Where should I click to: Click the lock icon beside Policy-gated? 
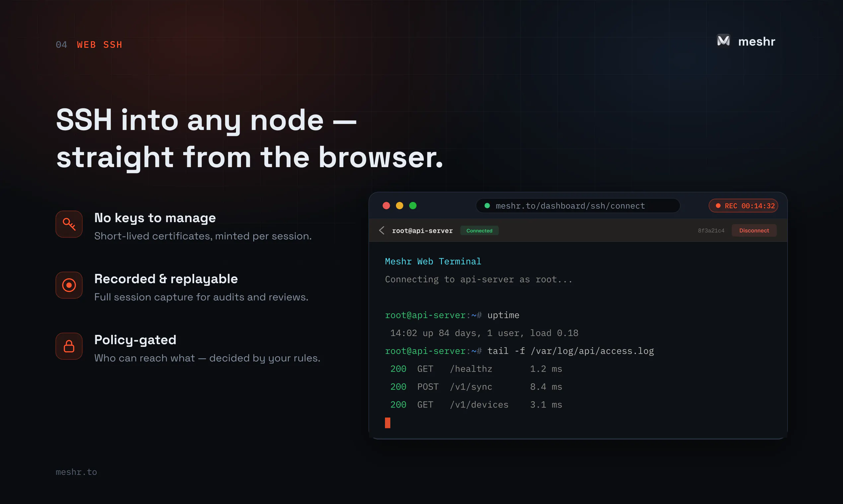(69, 346)
